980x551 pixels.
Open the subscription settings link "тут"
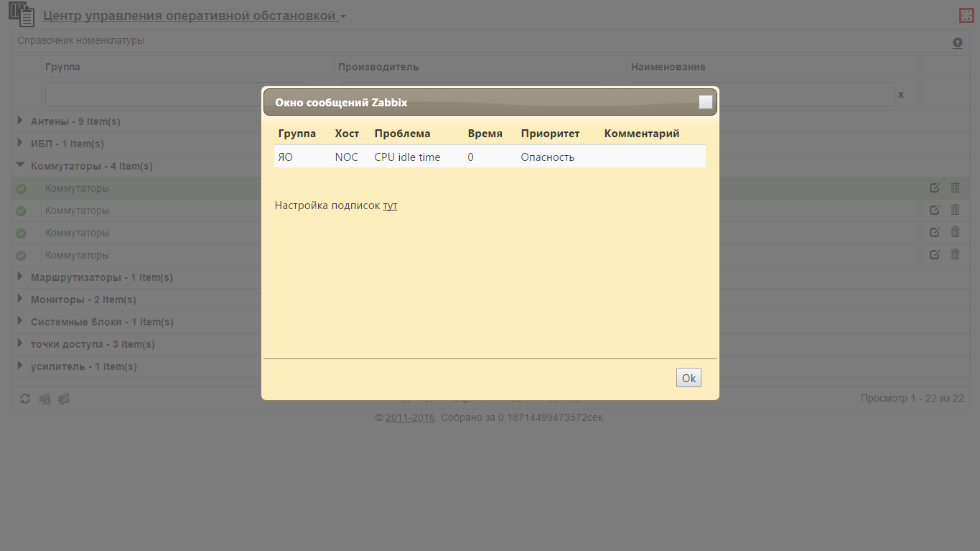390,205
